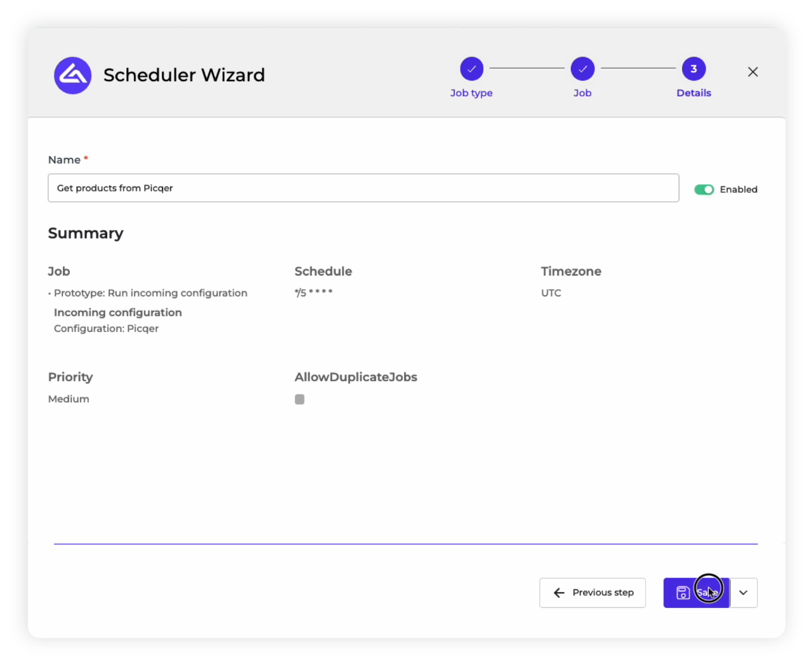The width and height of the screenshot is (812, 665).
Task: Open the Save options dropdown arrow
Action: [743, 593]
